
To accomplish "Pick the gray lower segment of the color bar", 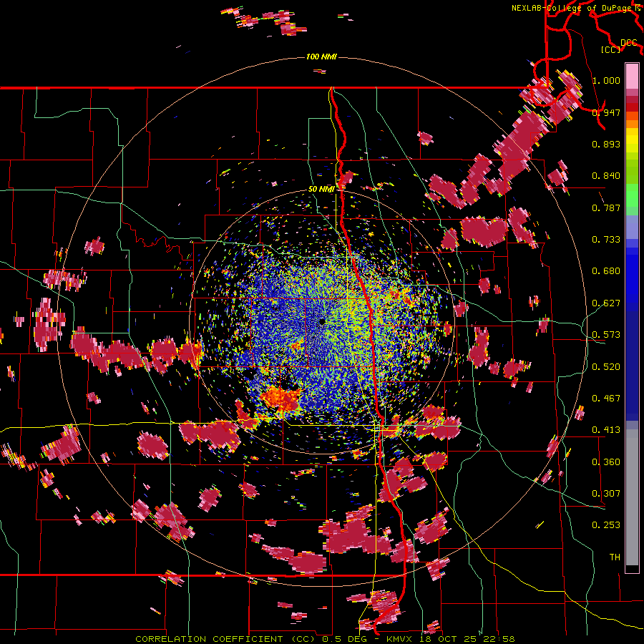I will click(x=632, y=497).
